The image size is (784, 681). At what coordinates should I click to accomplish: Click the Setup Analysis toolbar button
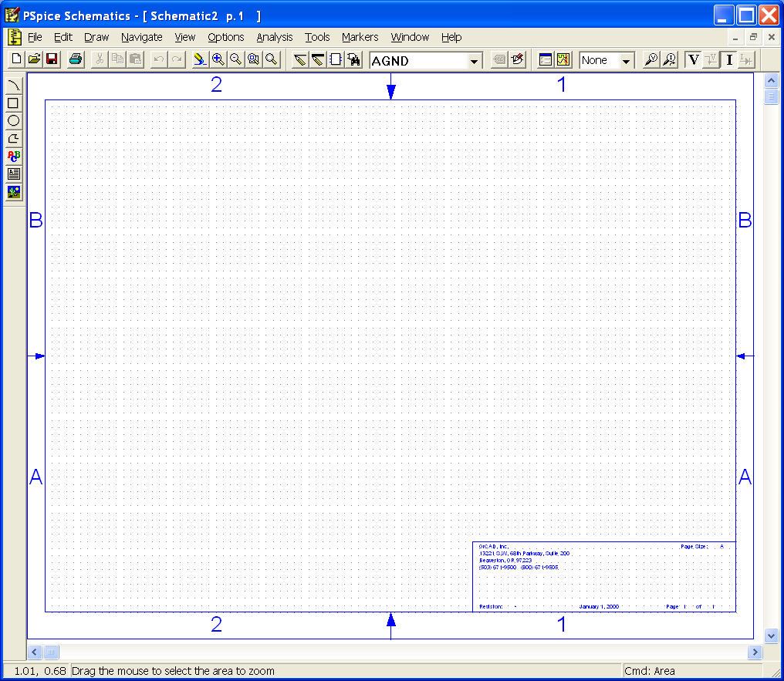coord(546,60)
